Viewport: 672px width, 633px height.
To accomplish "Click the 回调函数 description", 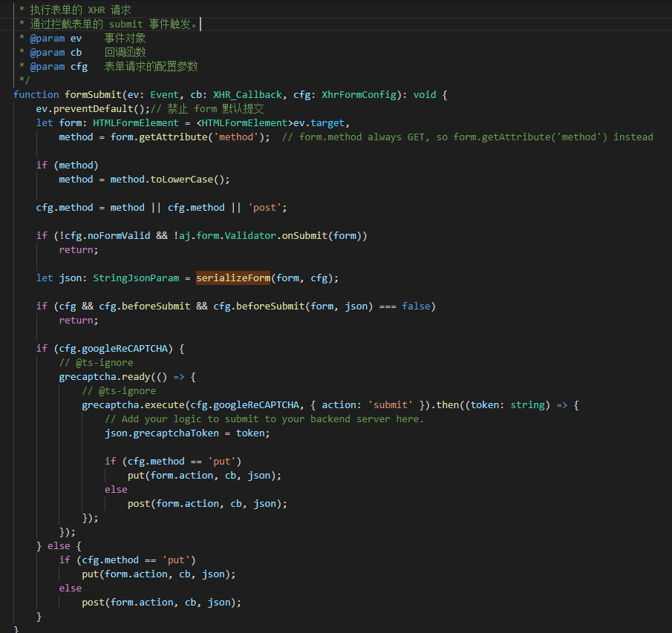I will [125, 53].
